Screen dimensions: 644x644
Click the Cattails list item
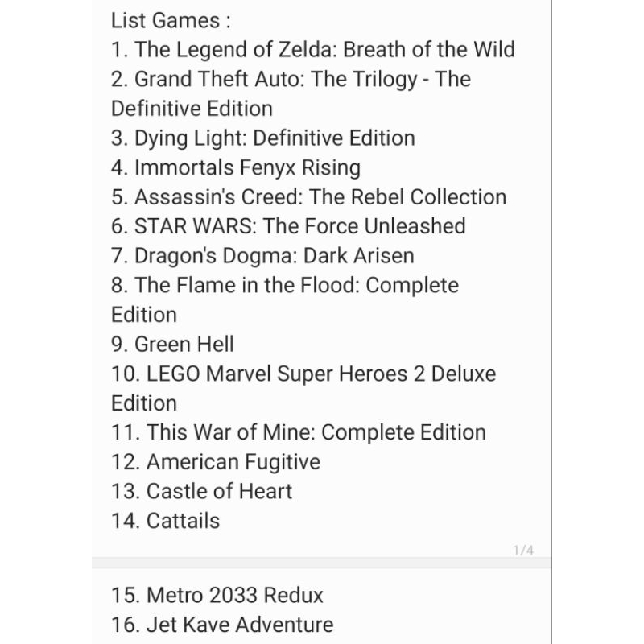click(x=166, y=521)
